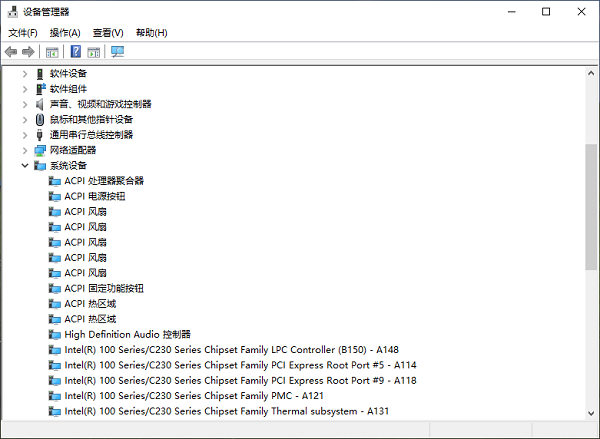Open the blue question mark help icon
600x439 pixels.
pos(76,51)
